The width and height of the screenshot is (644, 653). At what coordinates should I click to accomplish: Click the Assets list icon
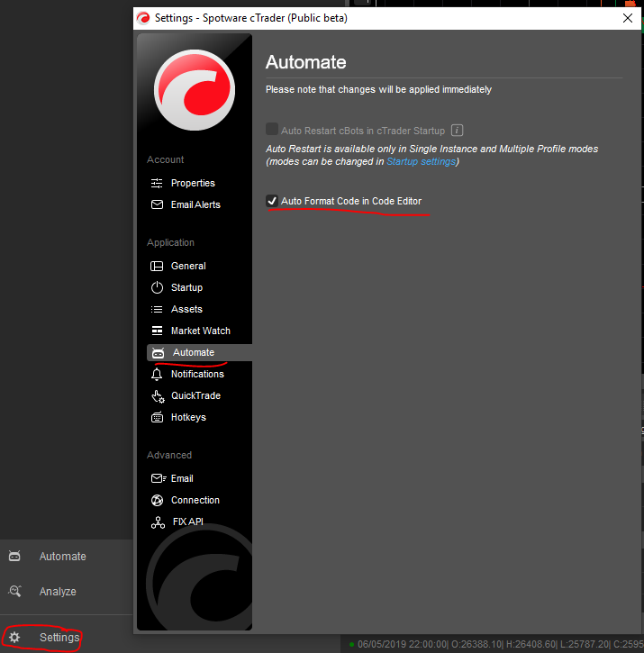tap(157, 309)
